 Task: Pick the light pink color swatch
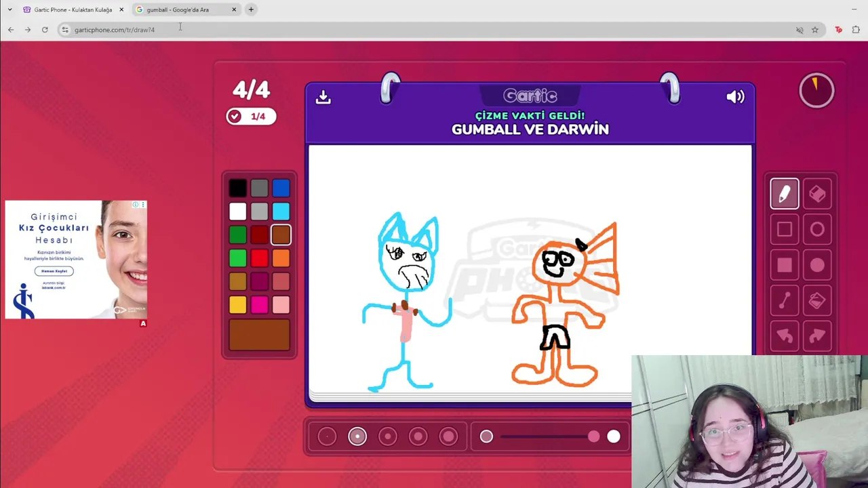click(281, 305)
